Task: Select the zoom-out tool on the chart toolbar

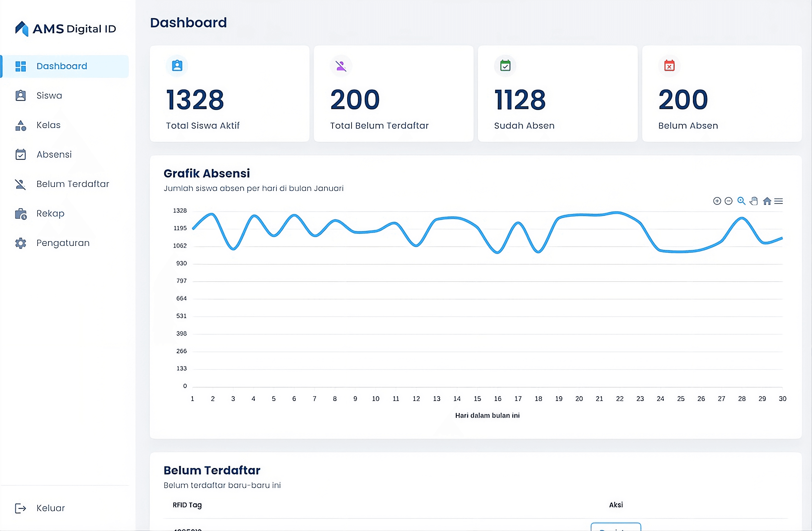Action: pos(729,201)
